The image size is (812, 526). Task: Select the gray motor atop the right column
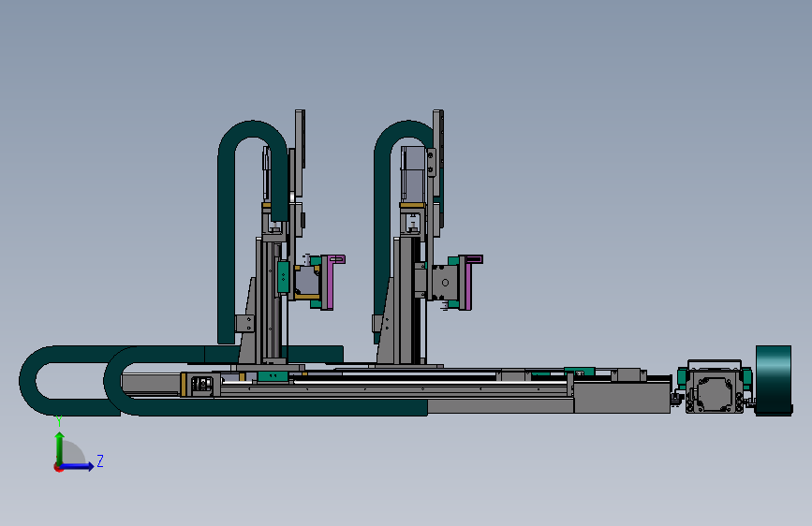coord(413,174)
